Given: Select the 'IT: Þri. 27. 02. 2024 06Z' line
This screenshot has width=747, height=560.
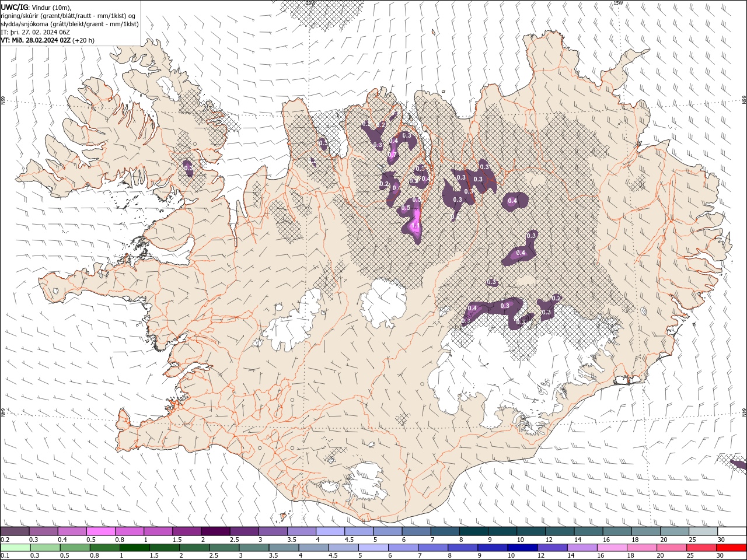Looking at the screenshot, I should [36, 32].
